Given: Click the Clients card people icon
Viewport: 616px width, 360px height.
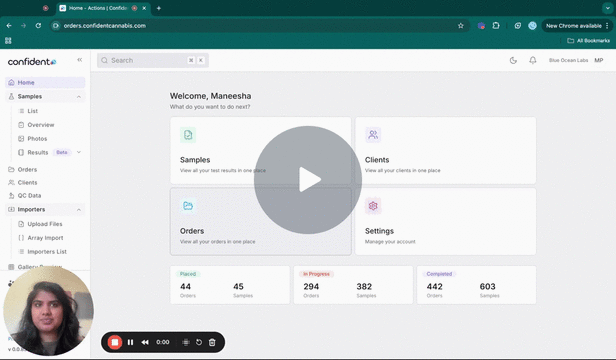Looking at the screenshot, I should 373,135.
